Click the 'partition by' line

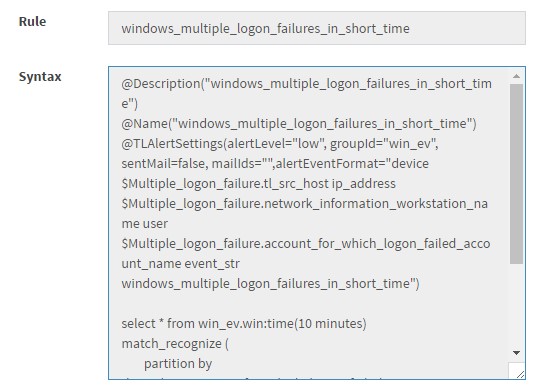pos(178,364)
